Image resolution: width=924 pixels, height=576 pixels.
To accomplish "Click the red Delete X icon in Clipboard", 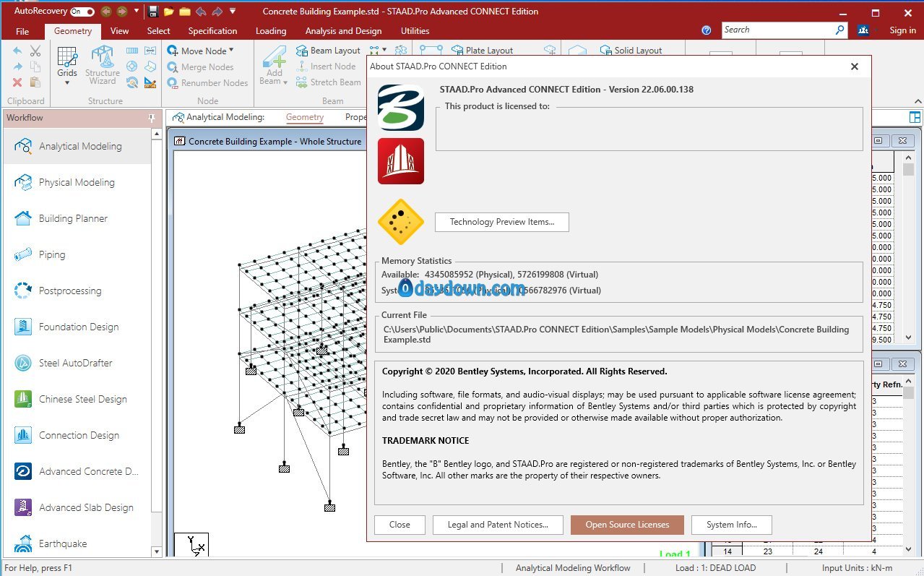I will 18,82.
